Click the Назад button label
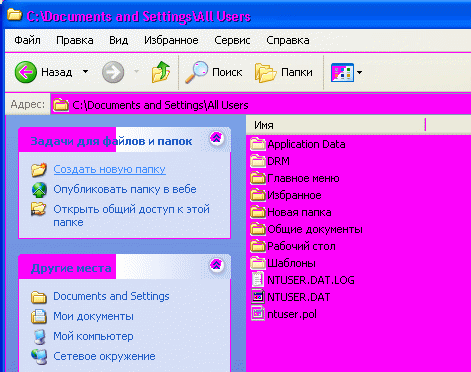Screen dimensions: 471x372 [57, 72]
